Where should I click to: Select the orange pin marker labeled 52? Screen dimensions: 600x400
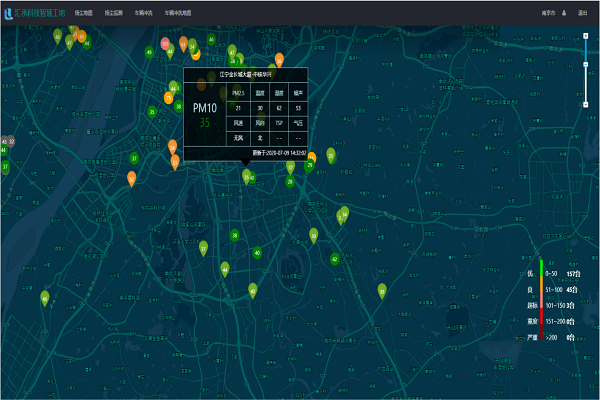(131, 179)
